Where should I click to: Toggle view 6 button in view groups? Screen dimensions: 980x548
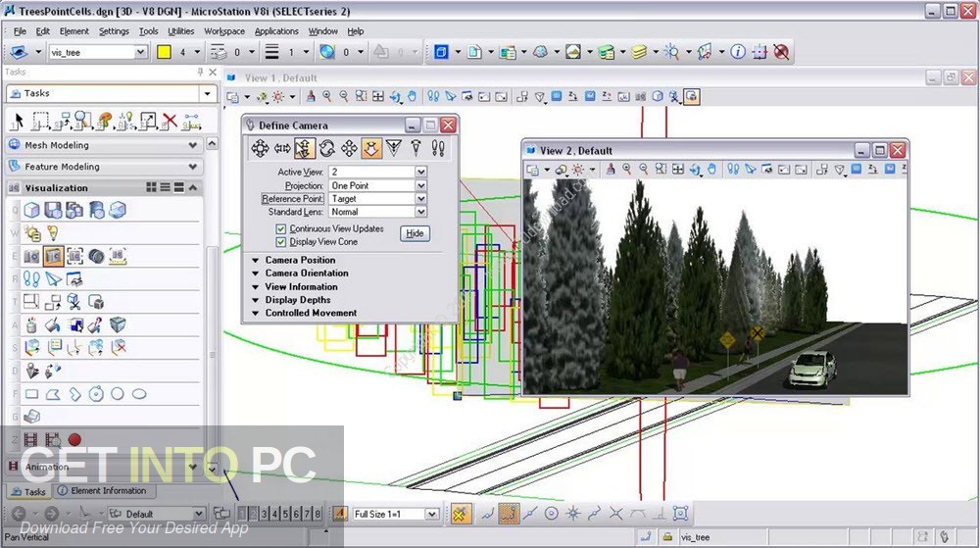[296, 514]
